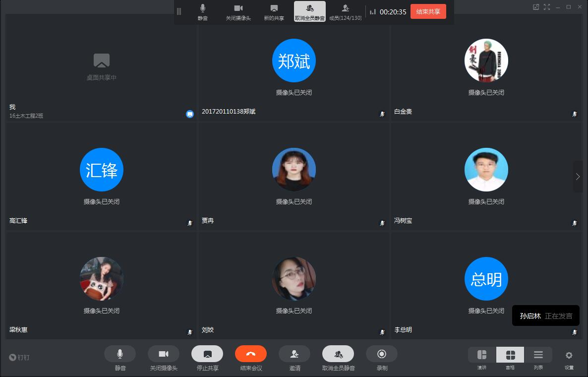Enter fullscreen using the top-right expand-arrows icon
This screenshot has width=588, height=377.
click(x=547, y=7)
